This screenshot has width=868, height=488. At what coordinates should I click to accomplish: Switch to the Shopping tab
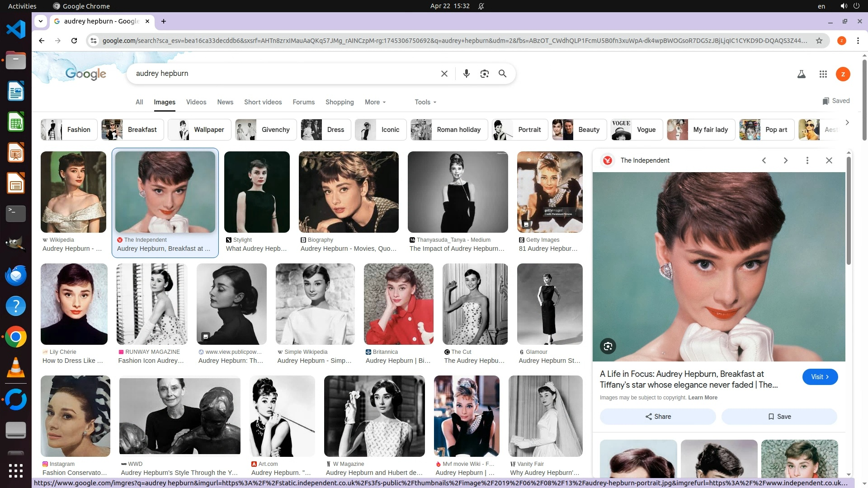[339, 102]
